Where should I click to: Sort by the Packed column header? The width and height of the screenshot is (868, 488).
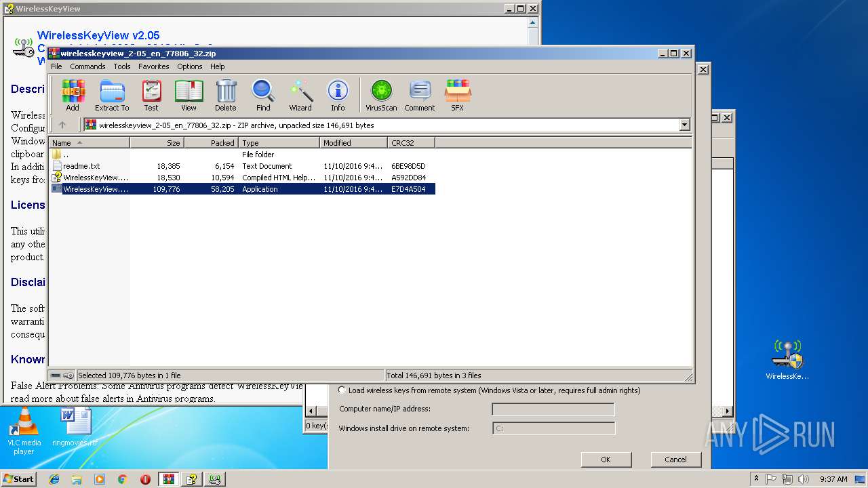tap(211, 143)
